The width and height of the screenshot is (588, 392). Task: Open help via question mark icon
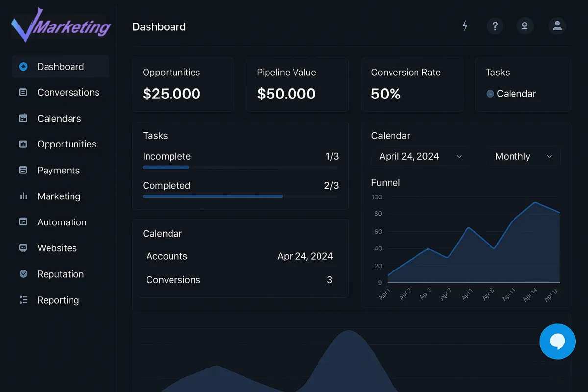click(x=495, y=26)
